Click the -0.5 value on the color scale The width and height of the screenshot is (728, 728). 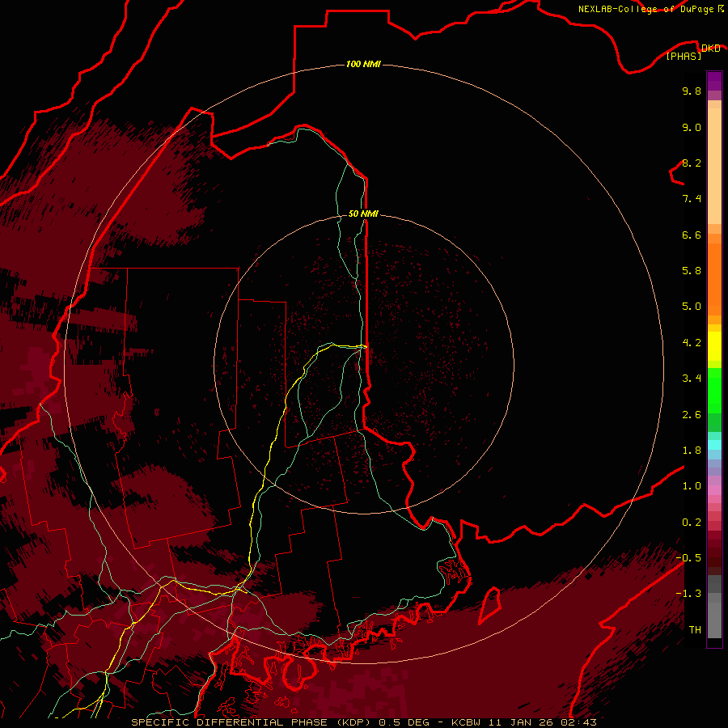[x=688, y=558]
